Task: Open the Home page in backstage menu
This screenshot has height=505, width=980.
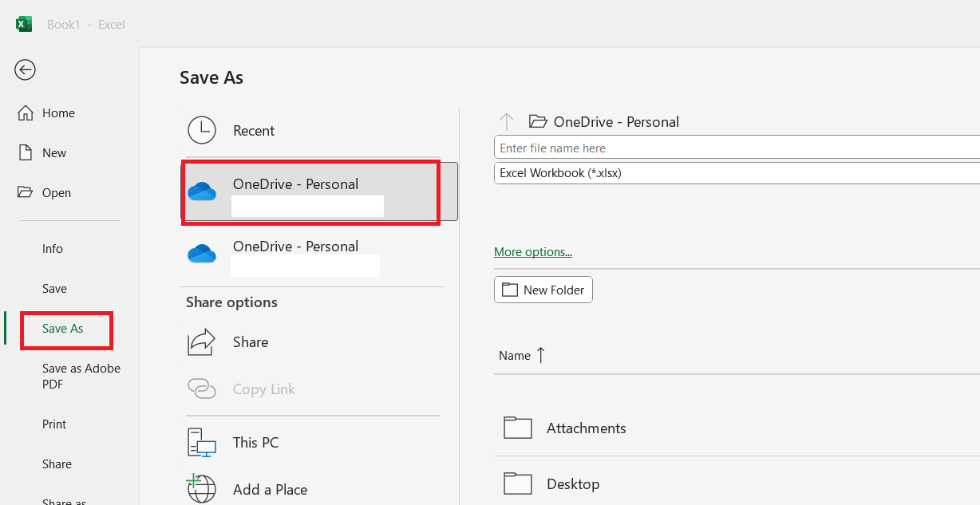Action: pyautogui.click(x=58, y=113)
